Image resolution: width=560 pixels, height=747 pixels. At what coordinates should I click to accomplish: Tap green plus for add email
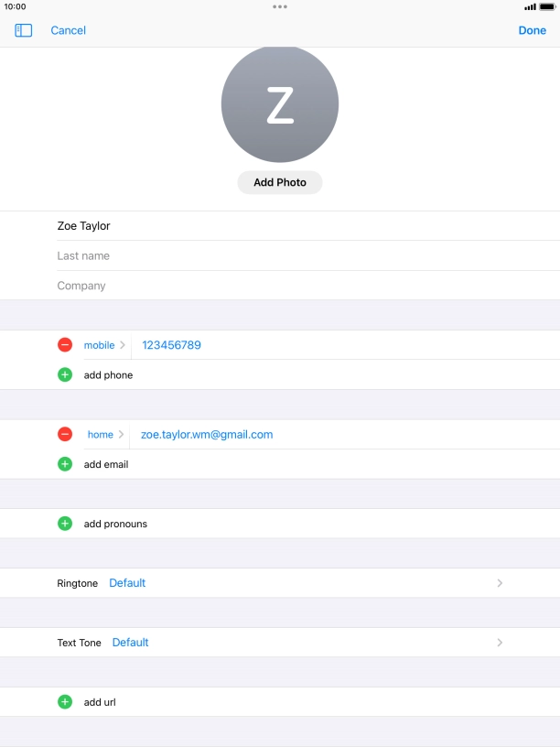point(65,464)
